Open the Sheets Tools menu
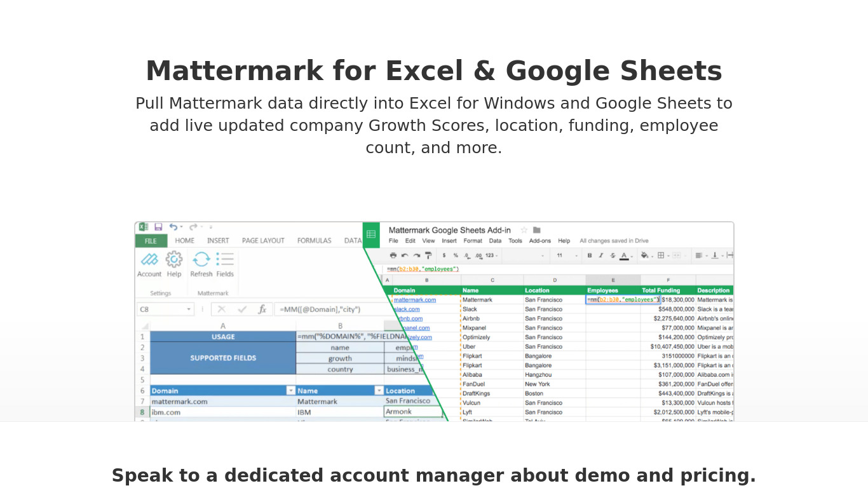 point(515,241)
